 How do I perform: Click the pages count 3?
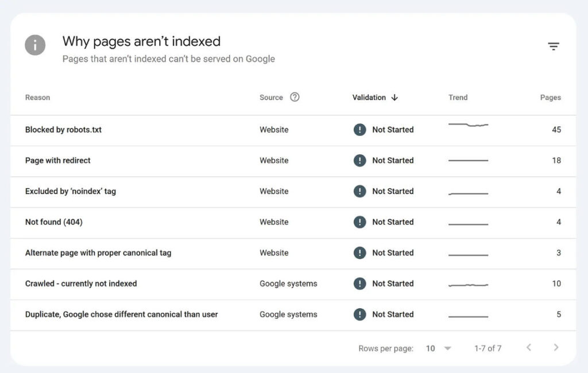559,252
